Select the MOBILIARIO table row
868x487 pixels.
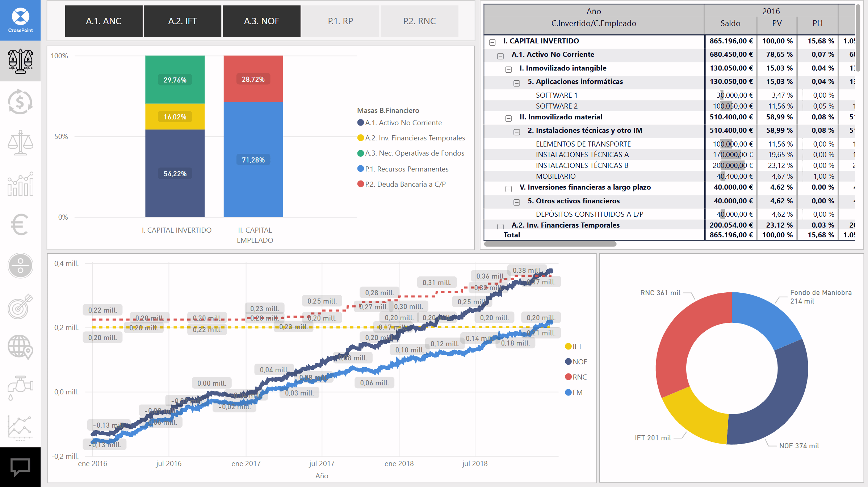click(670, 176)
